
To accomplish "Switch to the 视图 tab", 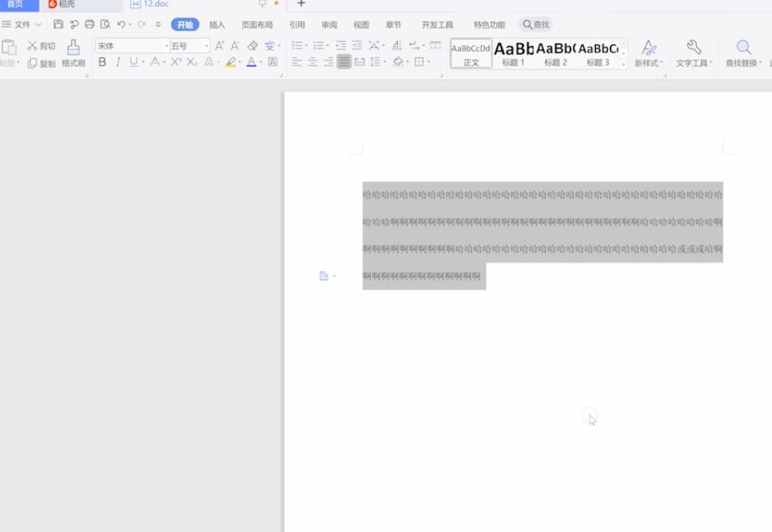I will pos(361,24).
